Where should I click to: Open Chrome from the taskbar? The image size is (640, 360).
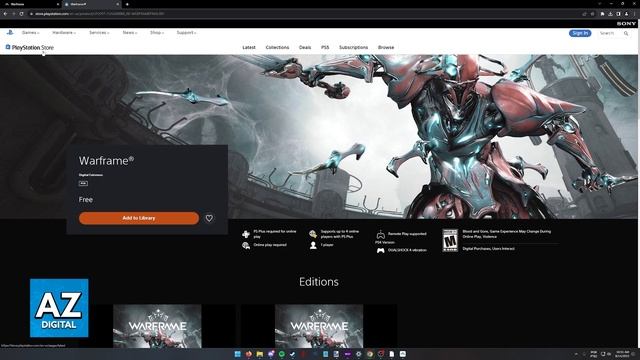click(370, 354)
